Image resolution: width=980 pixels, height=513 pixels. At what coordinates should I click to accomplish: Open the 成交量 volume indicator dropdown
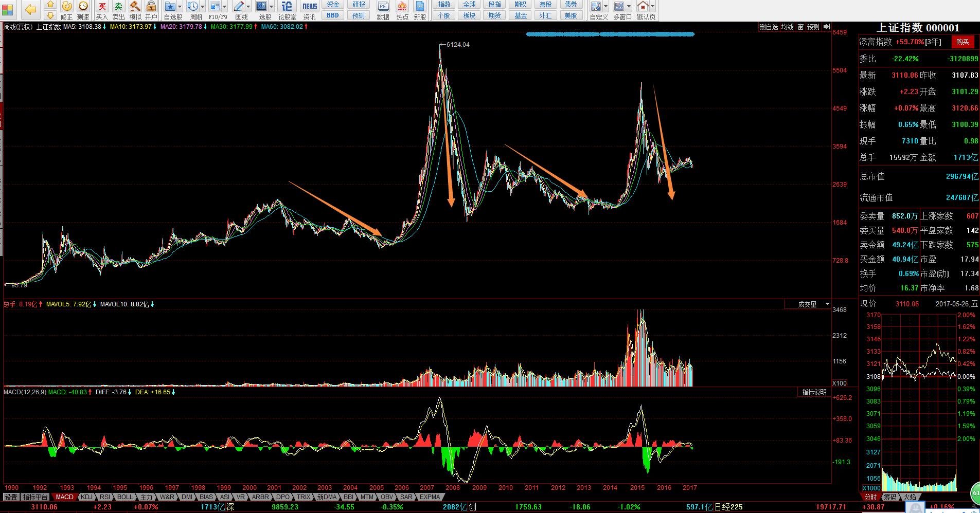[827, 304]
